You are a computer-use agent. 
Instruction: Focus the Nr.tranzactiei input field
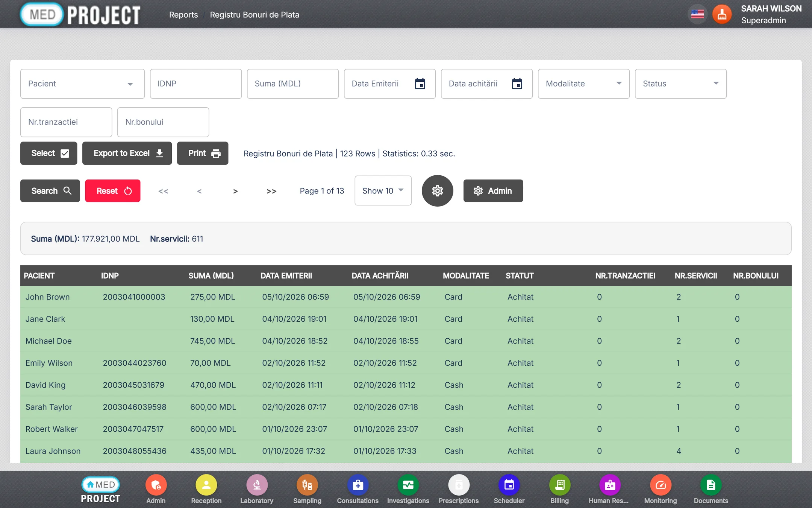click(x=66, y=122)
